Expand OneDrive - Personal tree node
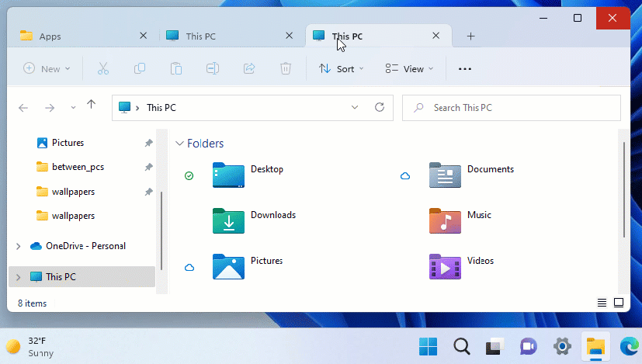The image size is (642, 364). [x=18, y=246]
